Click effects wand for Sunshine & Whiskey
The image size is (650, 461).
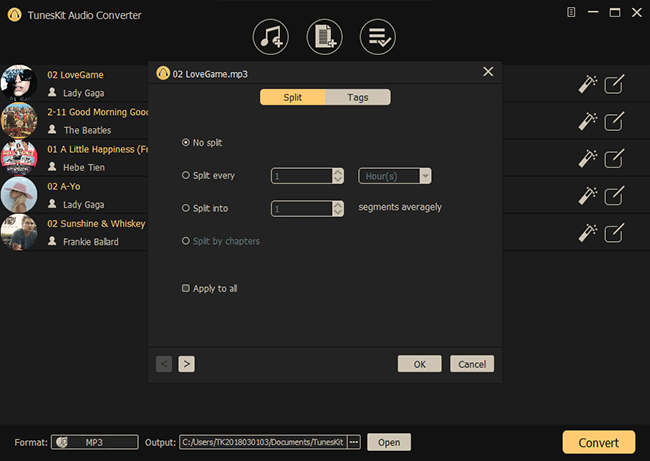coord(587,233)
